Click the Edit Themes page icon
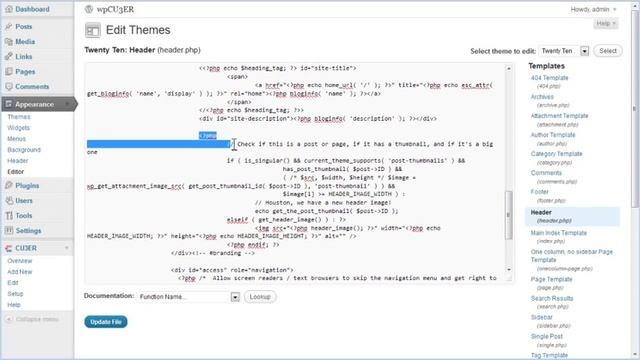This screenshot has height=360, width=640. pyautogui.click(x=93, y=30)
